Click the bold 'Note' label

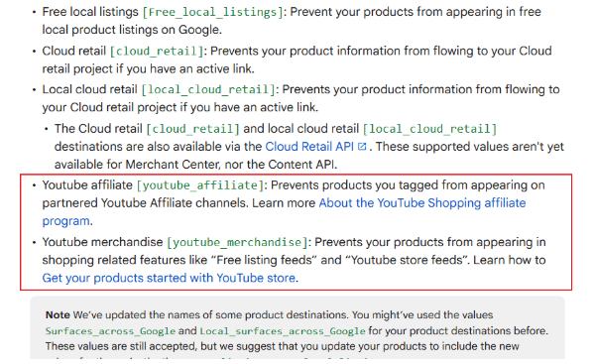[58, 315]
